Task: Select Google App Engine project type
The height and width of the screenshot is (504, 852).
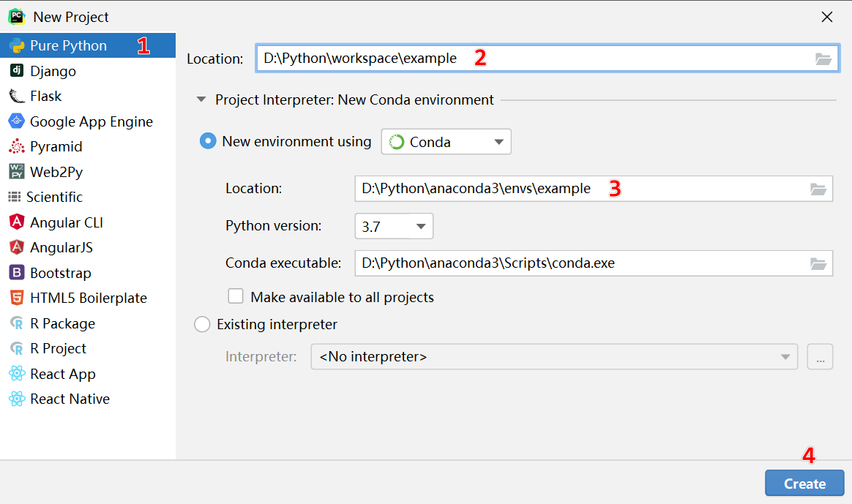Action: (88, 121)
